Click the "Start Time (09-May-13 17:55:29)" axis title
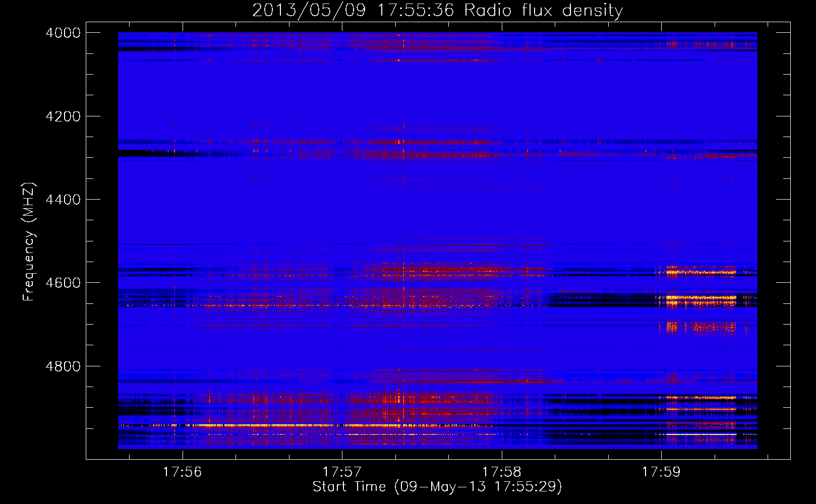Screen dimensions: 816x504 pos(437,487)
